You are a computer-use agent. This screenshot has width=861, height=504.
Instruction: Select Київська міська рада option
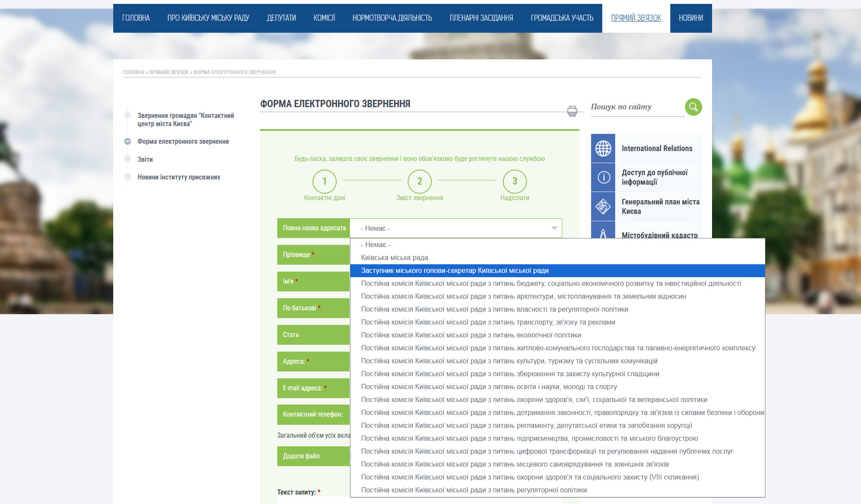pyautogui.click(x=394, y=258)
